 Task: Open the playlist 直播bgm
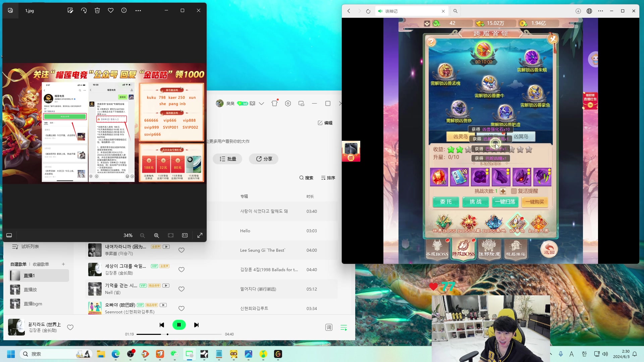(x=39, y=304)
